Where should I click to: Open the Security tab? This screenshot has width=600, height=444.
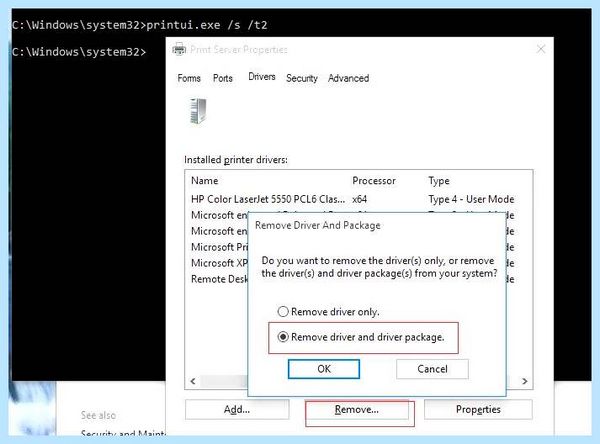(x=302, y=78)
